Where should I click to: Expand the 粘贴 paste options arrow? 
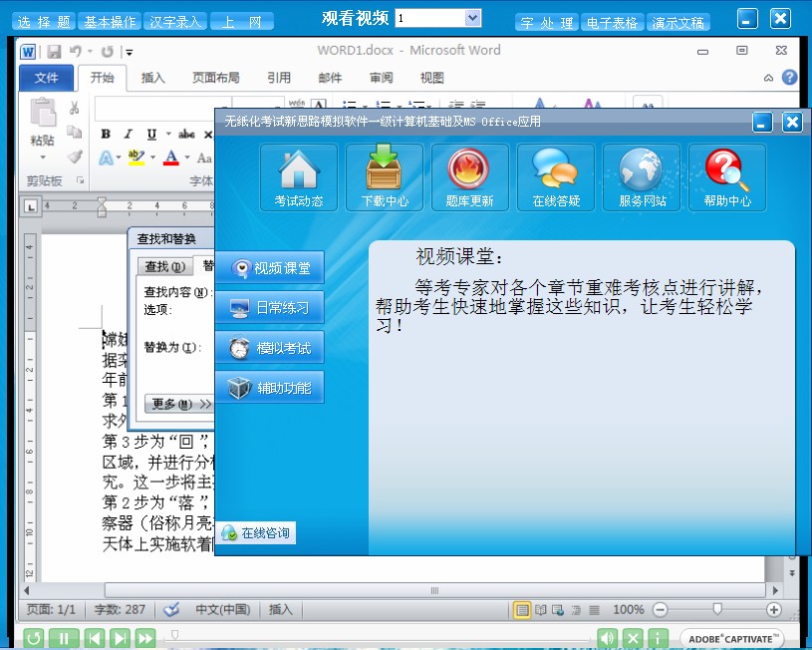(43, 158)
